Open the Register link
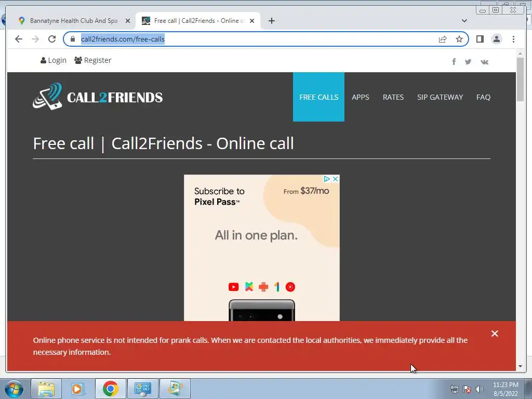The width and height of the screenshot is (532, 399). (x=92, y=60)
